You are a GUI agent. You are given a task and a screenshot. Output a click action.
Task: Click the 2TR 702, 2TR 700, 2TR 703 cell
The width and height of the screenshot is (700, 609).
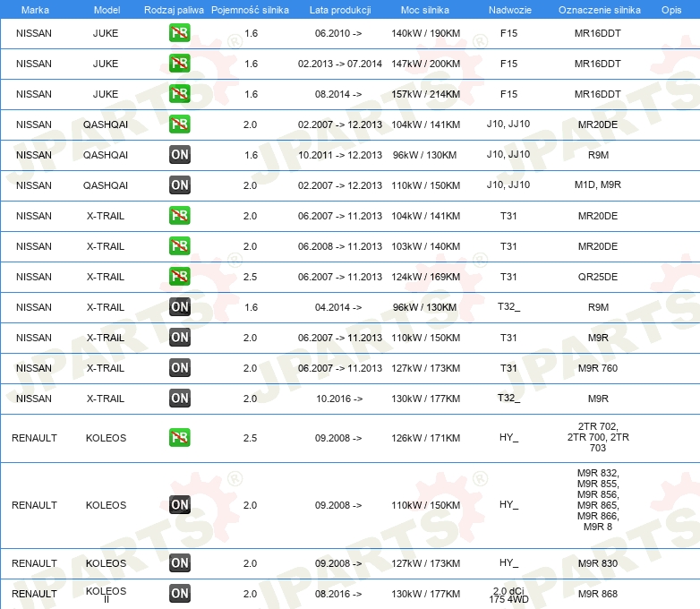point(598,437)
